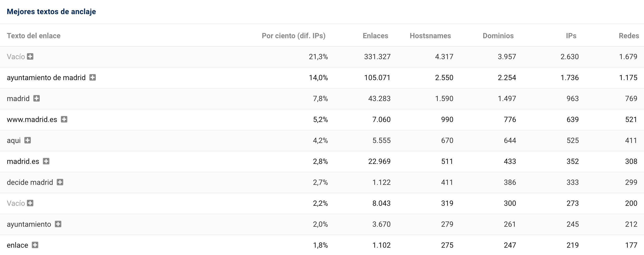
Task: Sort by 'Por ciento (dif. IPs)' column
Action: [x=294, y=36]
